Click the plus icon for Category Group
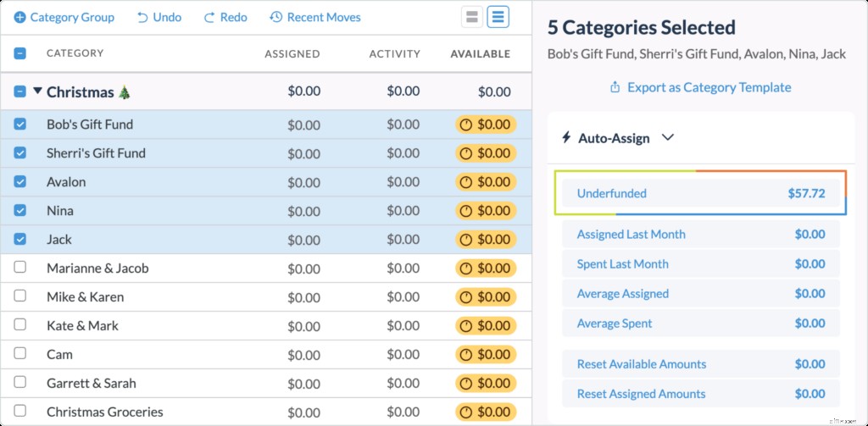 pyautogui.click(x=20, y=17)
